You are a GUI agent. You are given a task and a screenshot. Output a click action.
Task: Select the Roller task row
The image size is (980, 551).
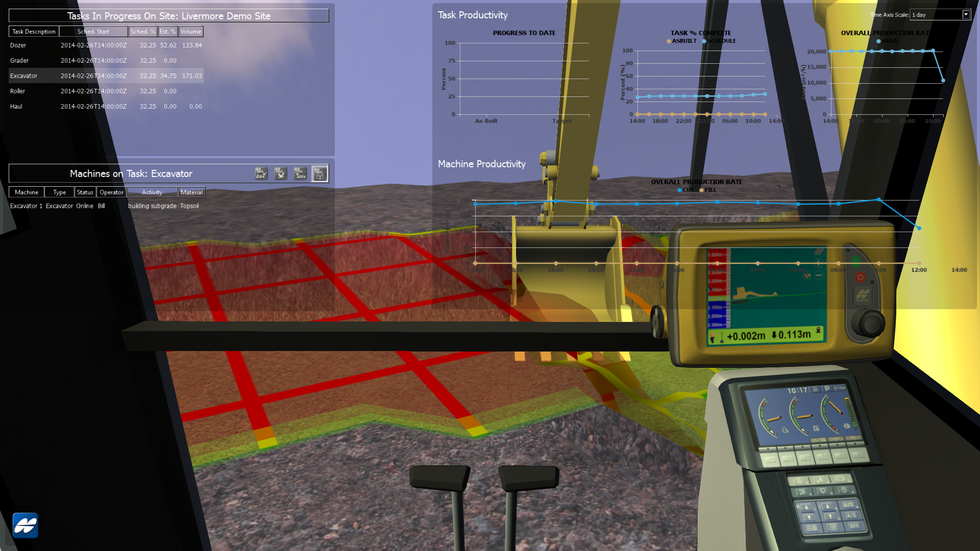tap(106, 91)
